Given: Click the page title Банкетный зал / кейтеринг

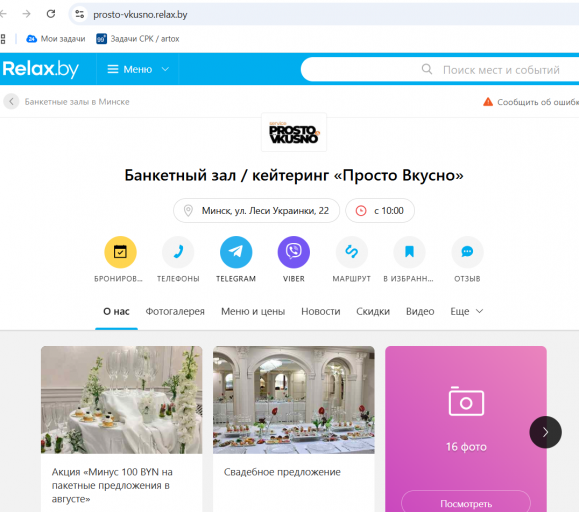Looking at the screenshot, I should (x=294, y=175).
